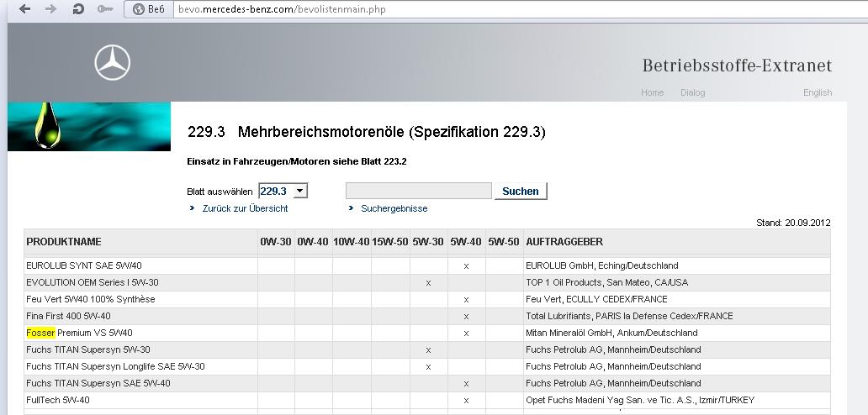
Task: Select row Fina First 400 5W-40
Action: point(426,316)
